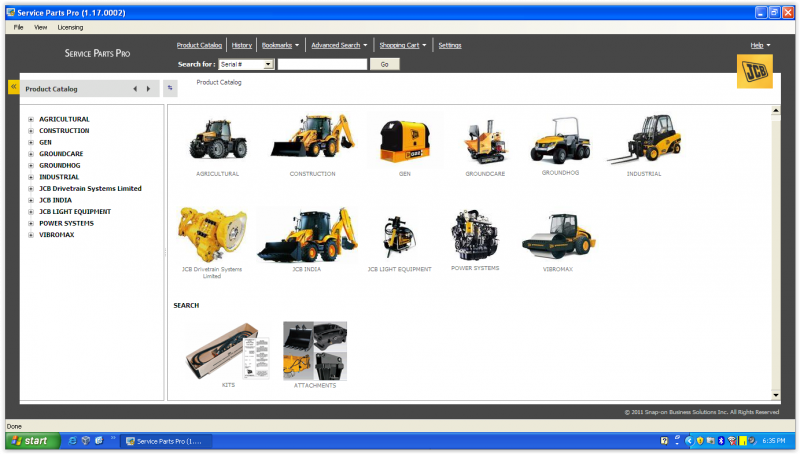Open the JCB INDIA backhoe image
Screen dimensions: 800x454
pyautogui.click(x=307, y=235)
